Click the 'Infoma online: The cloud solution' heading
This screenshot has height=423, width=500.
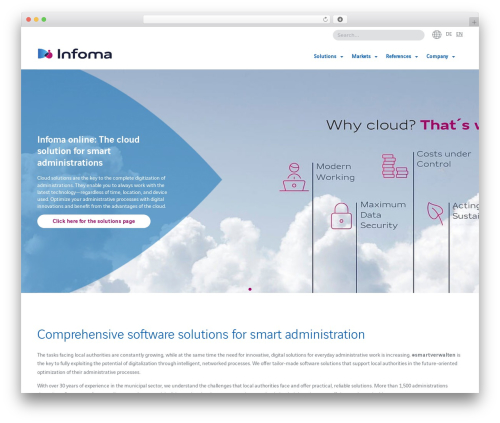[88, 151]
